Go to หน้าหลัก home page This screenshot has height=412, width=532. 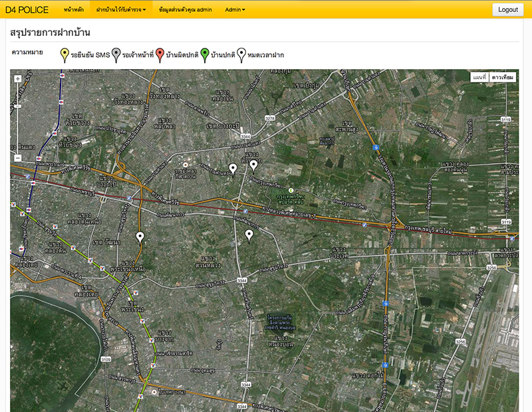coord(74,10)
